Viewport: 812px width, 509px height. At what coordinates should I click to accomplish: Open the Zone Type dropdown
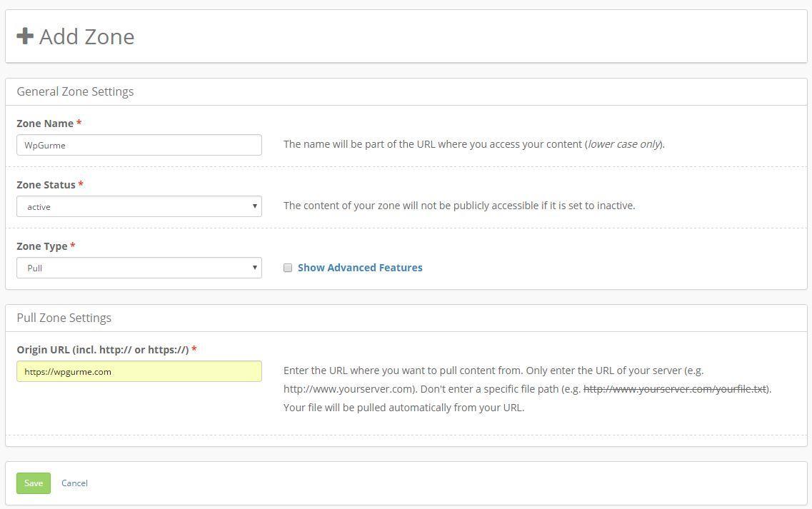(139, 268)
